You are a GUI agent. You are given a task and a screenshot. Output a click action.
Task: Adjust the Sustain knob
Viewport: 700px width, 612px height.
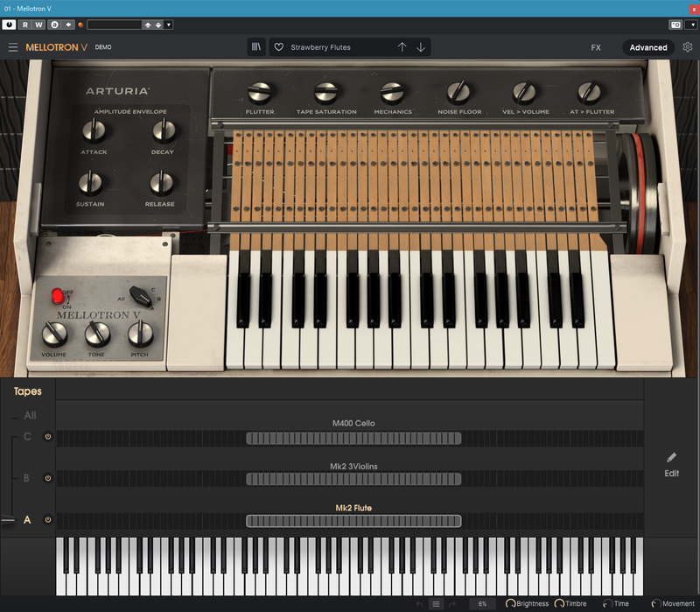(x=90, y=183)
